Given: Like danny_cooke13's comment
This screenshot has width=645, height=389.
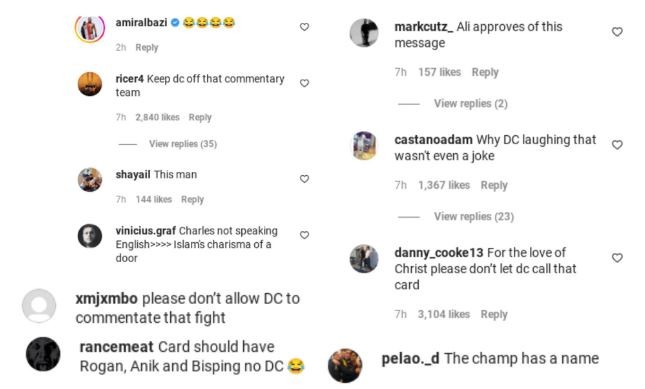Looking at the screenshot, I should [617, 258].
